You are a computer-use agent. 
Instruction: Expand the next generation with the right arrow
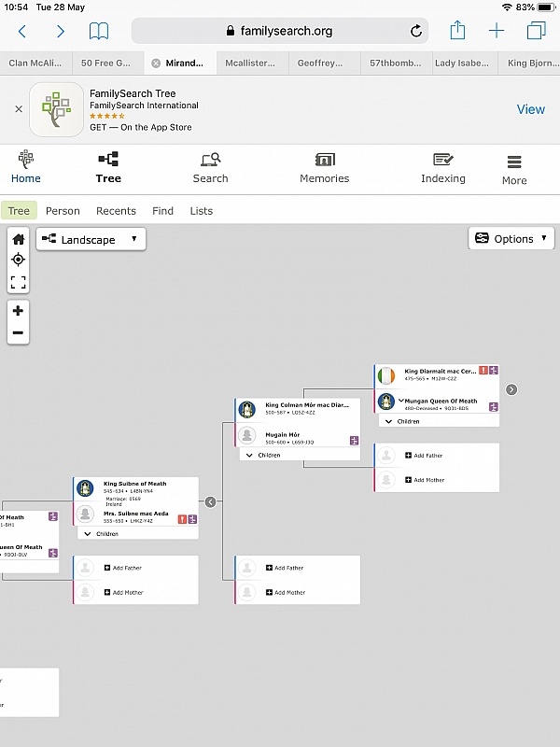pos(511,390)
